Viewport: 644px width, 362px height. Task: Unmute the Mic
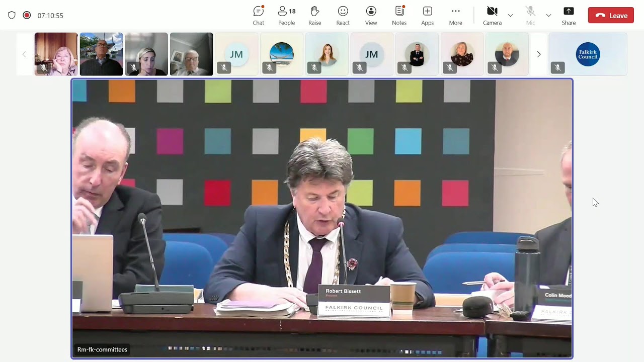pos(530,16)
